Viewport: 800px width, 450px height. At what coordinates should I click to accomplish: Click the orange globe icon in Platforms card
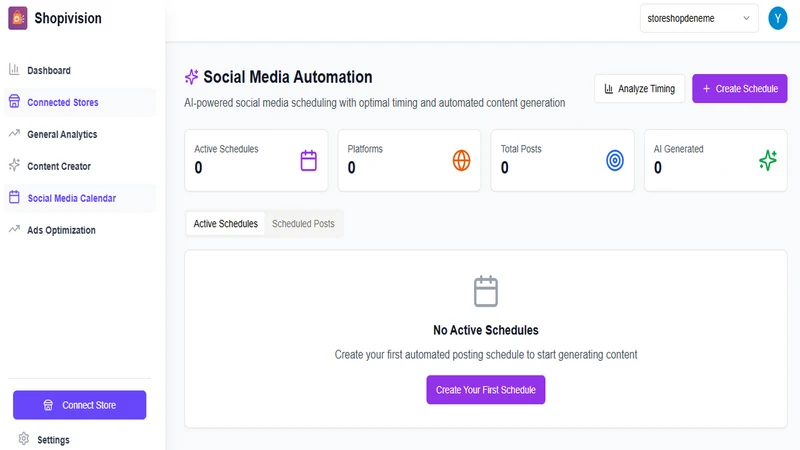pyautogui.click(x=461, y=161)
